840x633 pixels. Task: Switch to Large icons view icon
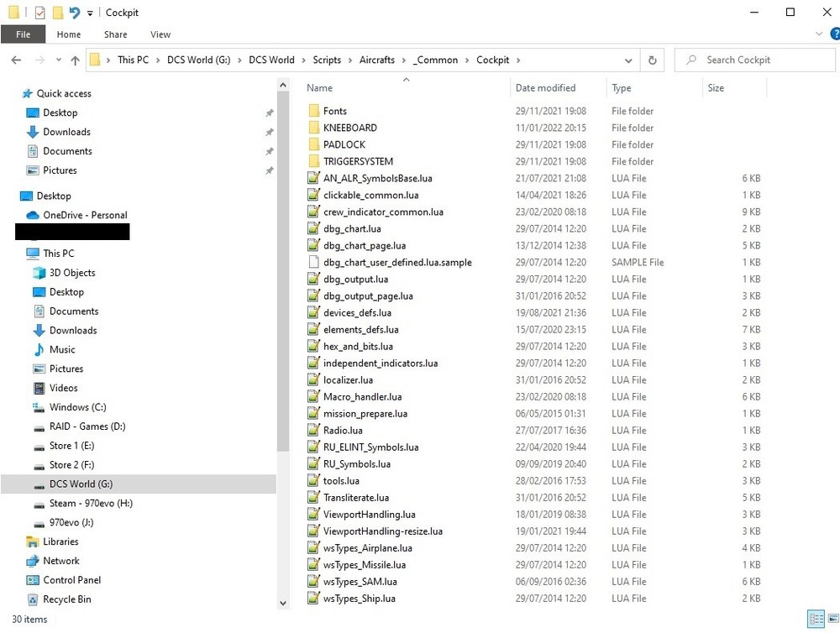833,619
